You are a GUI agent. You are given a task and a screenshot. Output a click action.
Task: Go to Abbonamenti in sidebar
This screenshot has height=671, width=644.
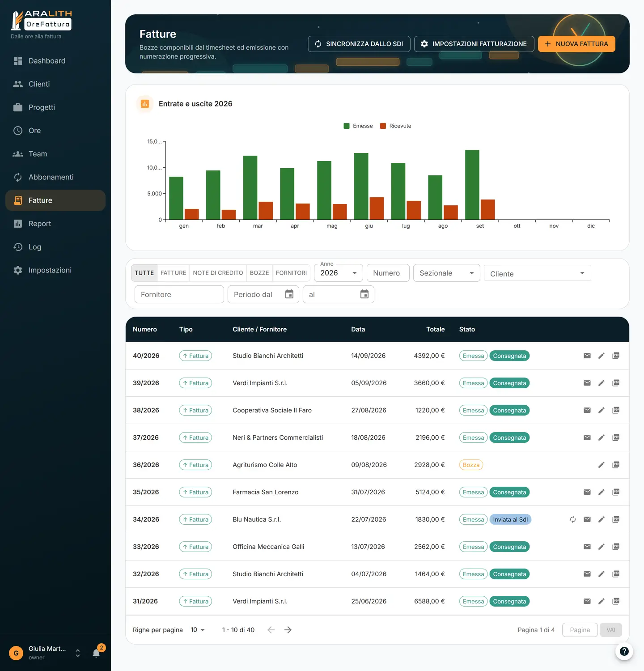pyautogui.click(x=55, y=177)
